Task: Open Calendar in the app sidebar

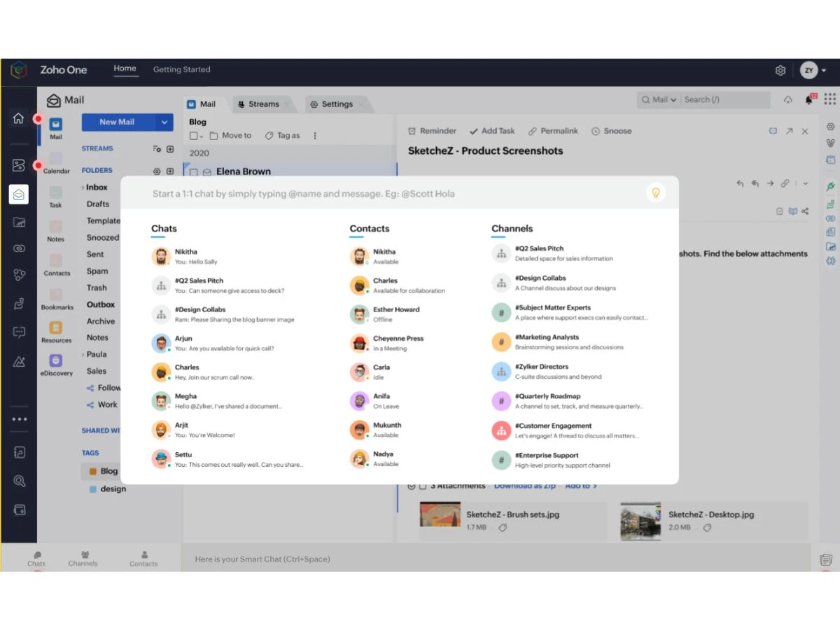Action: pyautogui.click(x=56, y=162)
